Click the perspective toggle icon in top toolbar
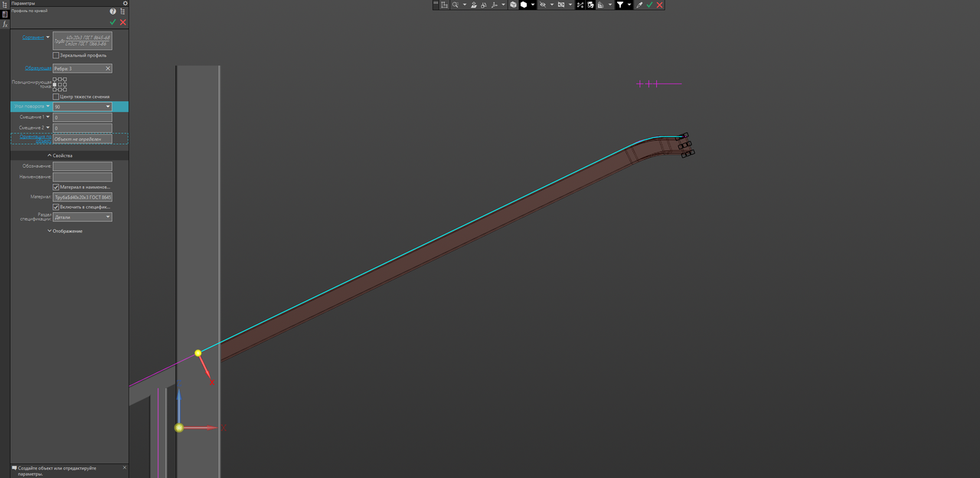Viewport: 980px width, 478px height. tap(580, 5)
